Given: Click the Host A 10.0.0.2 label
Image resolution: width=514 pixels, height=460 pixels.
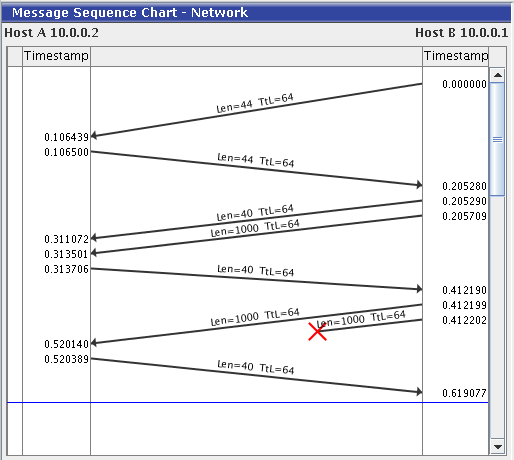Looking at the screenshot, I should pyautogui.click(x=51, y=33).
